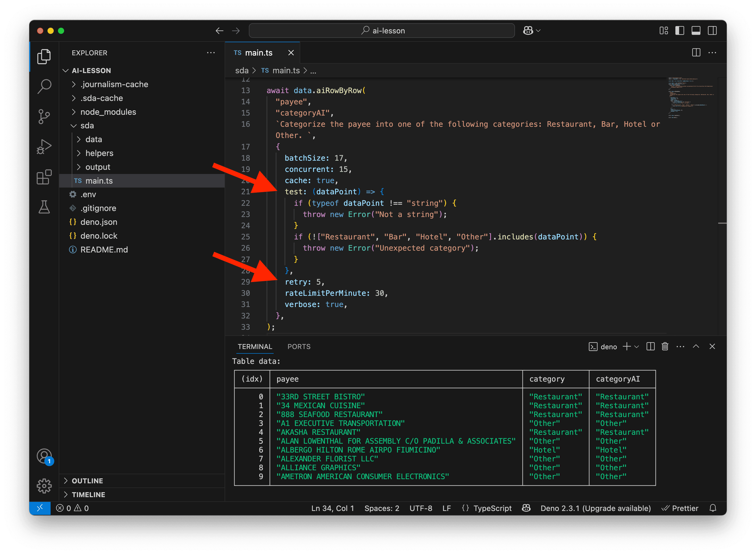Open Run and Debug view
This screenshot has height=554, width=756.
pos(44,147)
